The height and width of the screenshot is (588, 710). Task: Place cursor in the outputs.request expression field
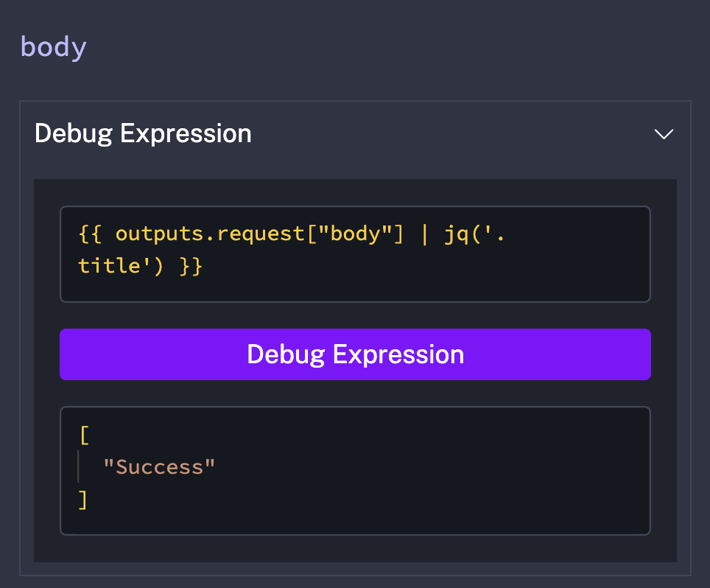(355, 254)
